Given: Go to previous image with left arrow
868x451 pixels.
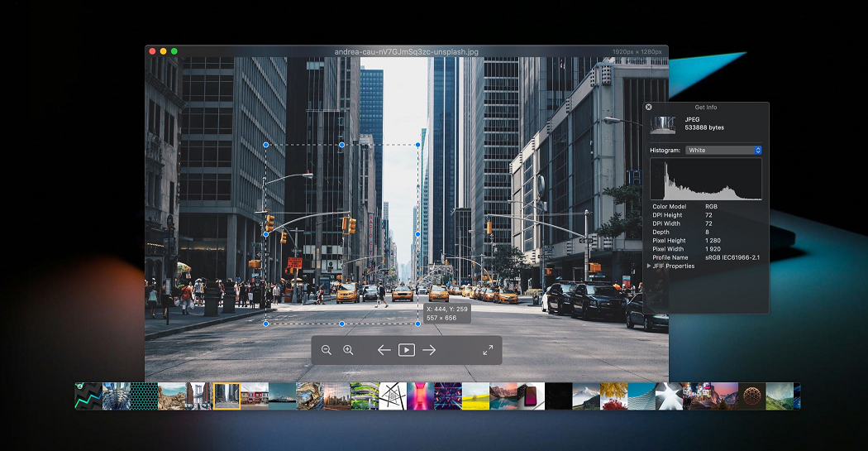Looking at the screenshot, I should [384, 350].
